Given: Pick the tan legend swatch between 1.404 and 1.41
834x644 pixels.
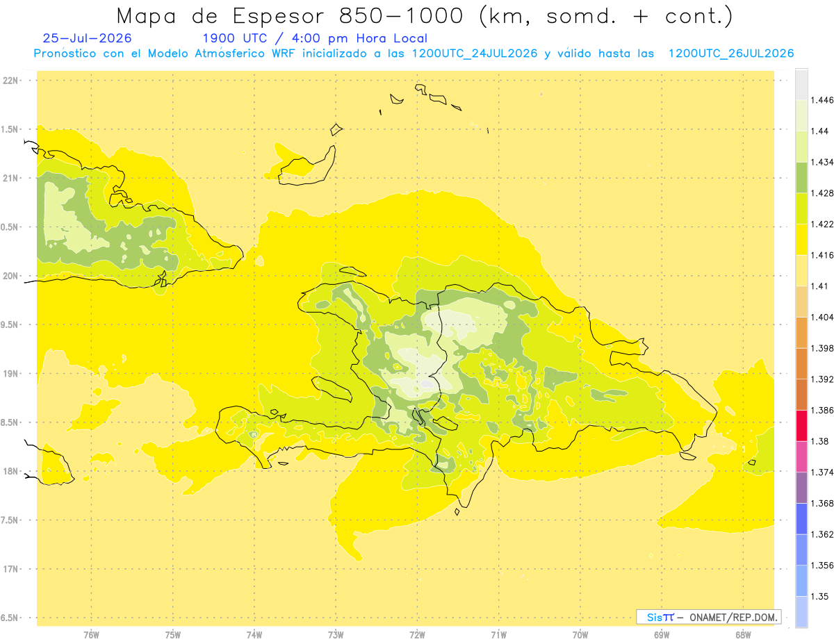Looking at the screenshot, I should pyautogui.click(x=801, y=302).
